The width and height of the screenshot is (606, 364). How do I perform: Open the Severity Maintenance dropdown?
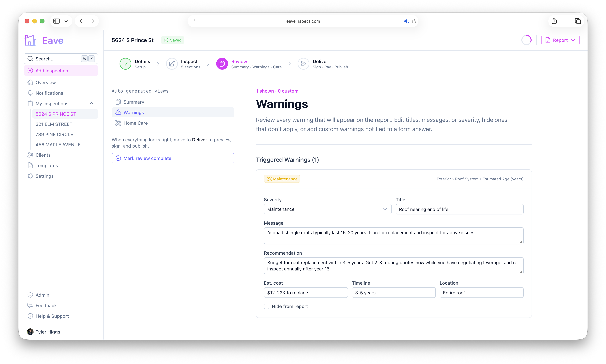[x=328, y=209]
